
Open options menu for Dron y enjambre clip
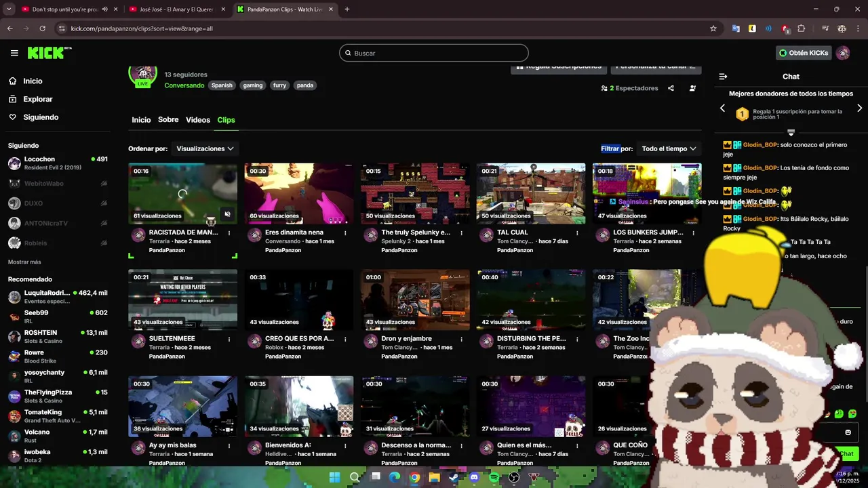click(461, 339)
